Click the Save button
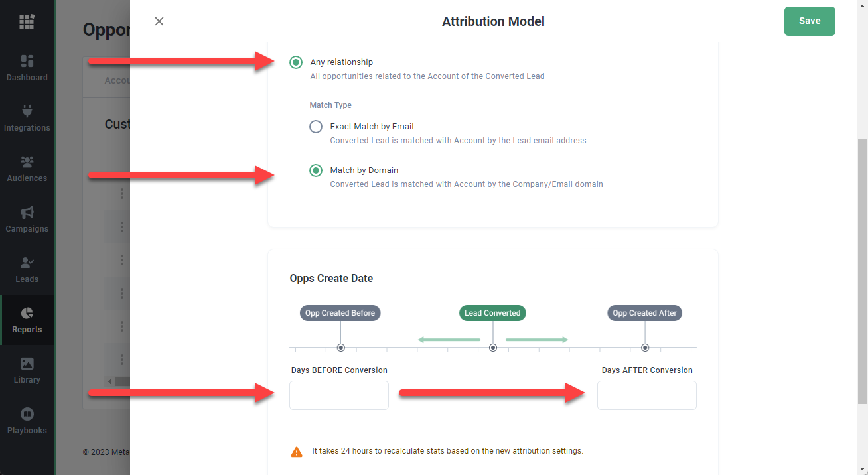868x475 pixels. tap(809, 21)
